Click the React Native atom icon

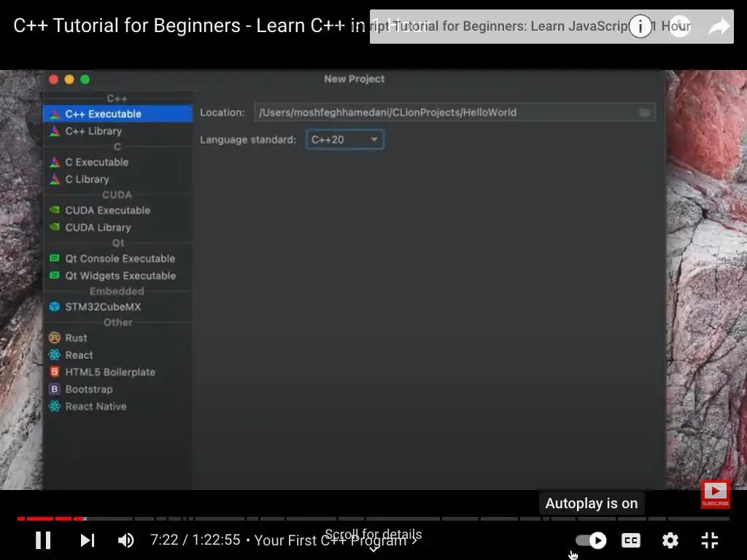pos(55,406)
